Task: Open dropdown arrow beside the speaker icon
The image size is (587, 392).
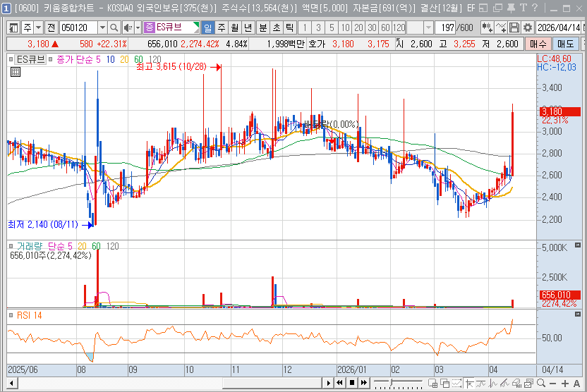Action: [138, 27]
